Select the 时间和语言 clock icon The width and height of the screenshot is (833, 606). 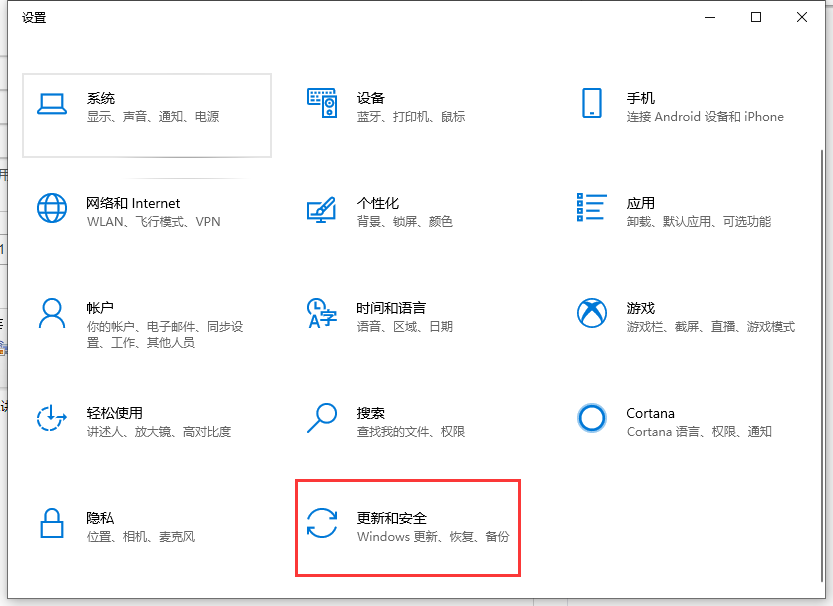click(322, 313)
